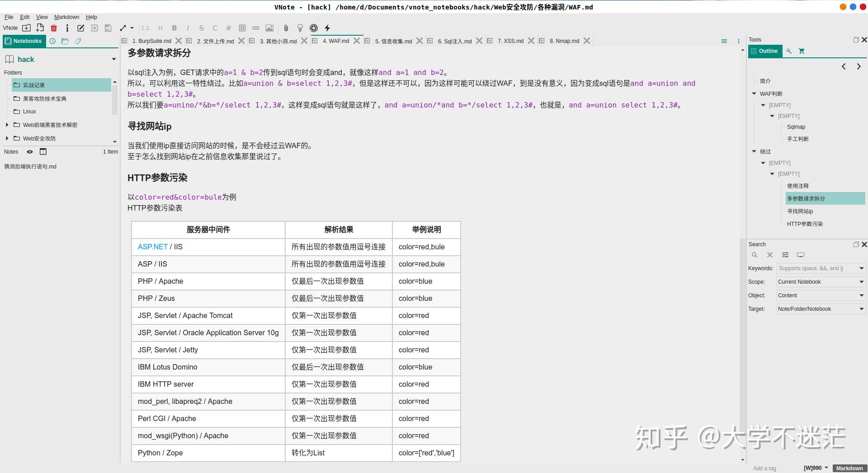868x473 pixels.
Task: Click the Bold 'B' formatting icon
Action: [174, 28]
